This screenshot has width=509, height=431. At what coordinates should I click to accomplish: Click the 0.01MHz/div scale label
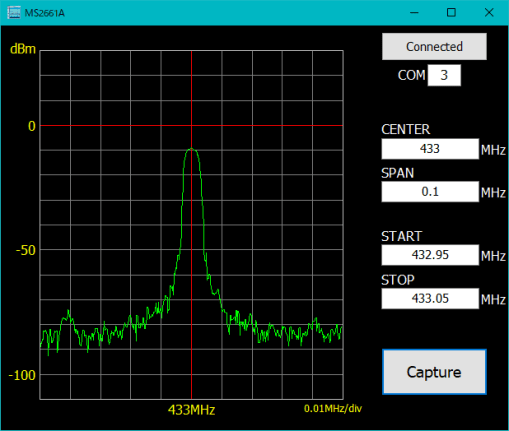click(x=333, y=409)
